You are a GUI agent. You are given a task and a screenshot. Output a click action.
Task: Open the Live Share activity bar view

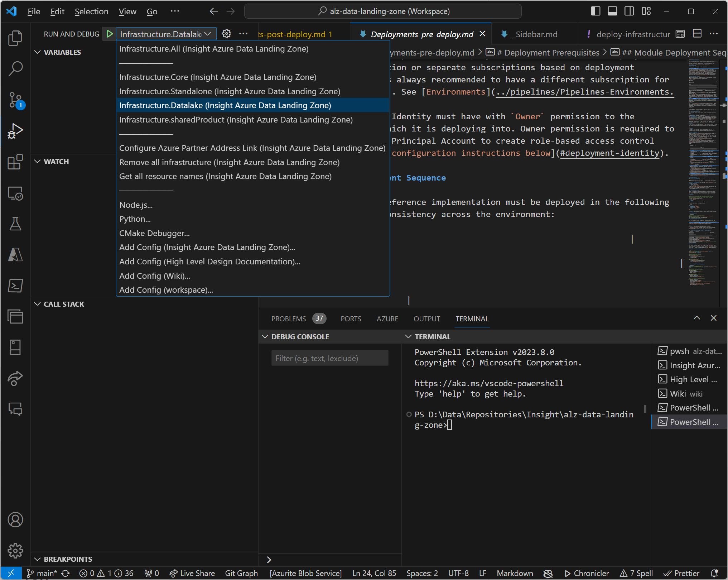(15, 378)
